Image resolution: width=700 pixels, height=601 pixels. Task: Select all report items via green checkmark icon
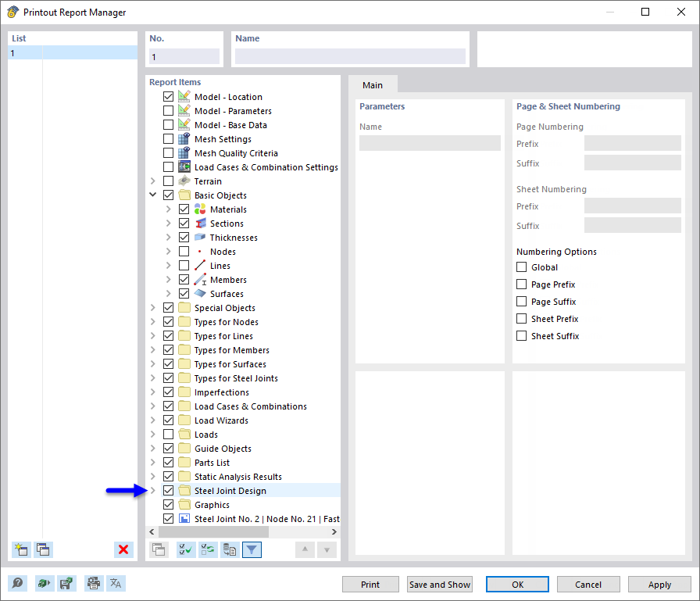[185, 549]
